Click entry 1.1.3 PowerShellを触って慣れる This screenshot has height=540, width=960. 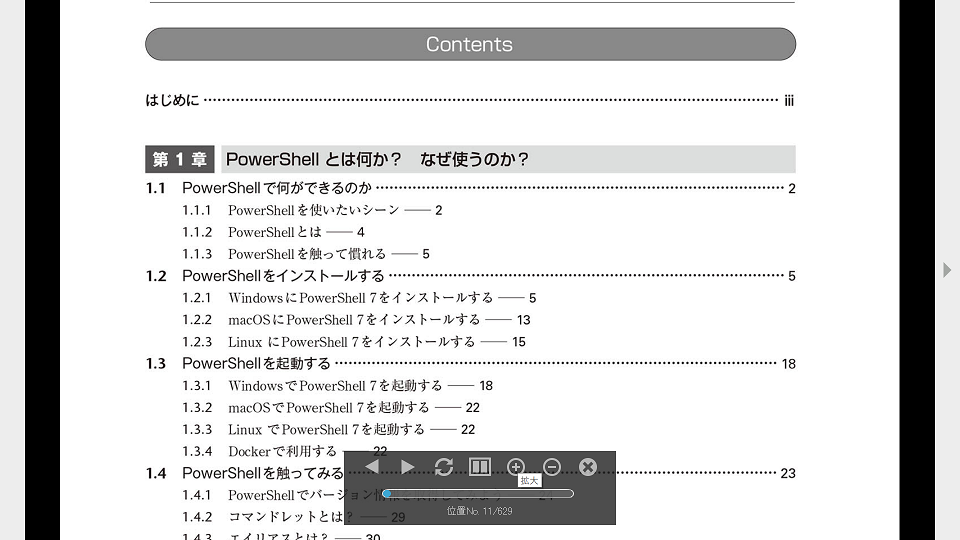click(306, 253)
